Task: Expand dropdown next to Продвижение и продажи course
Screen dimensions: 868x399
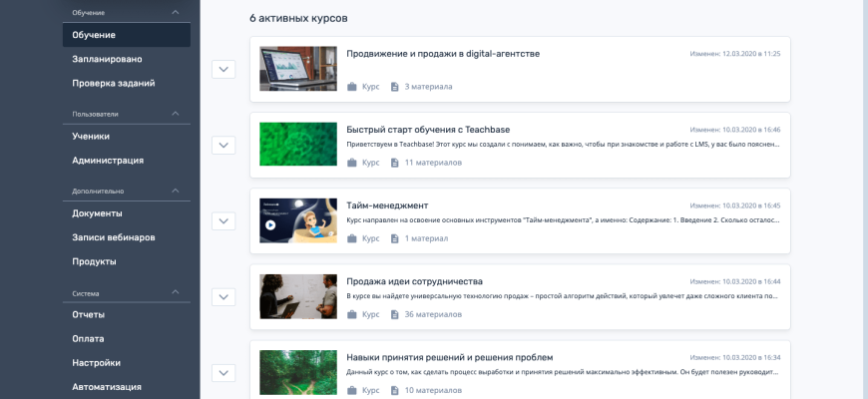Action: 223,69
